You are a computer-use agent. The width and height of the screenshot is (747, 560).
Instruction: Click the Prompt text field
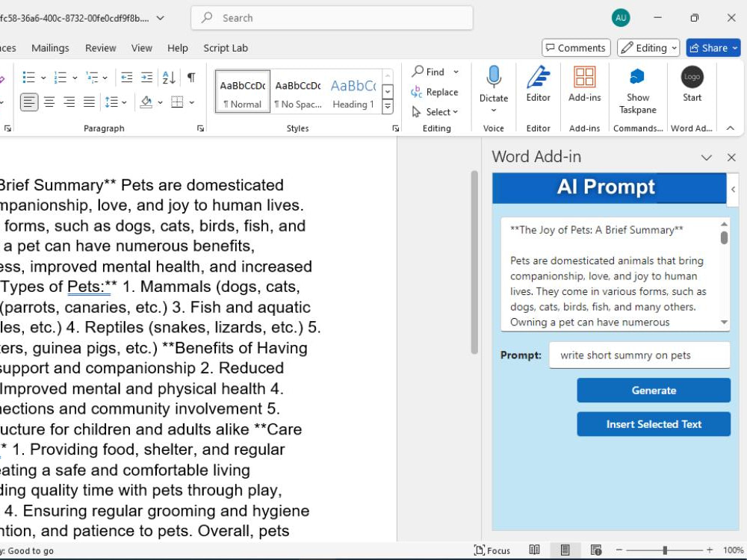pyautogui.click(x=639, y=355)
